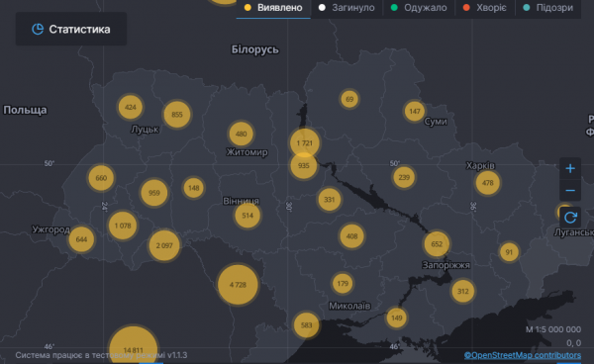Open the Хворіє tab

(x=485, y=8)
